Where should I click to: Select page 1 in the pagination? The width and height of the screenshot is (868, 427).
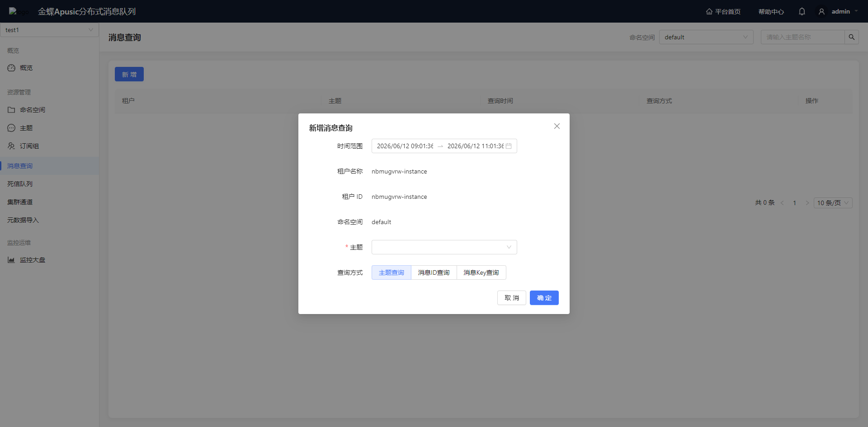(x=794, y=203)
